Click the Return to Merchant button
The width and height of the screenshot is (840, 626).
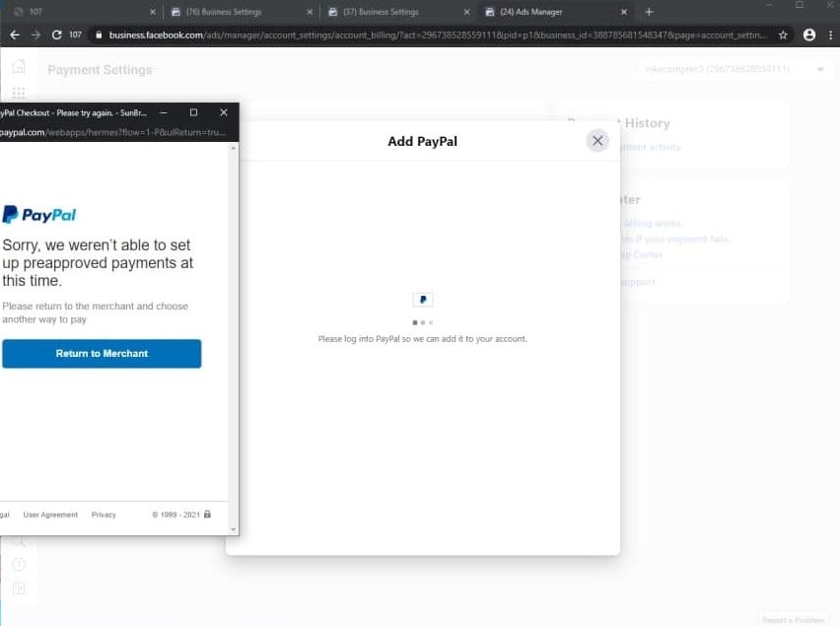tap(102, 354)
